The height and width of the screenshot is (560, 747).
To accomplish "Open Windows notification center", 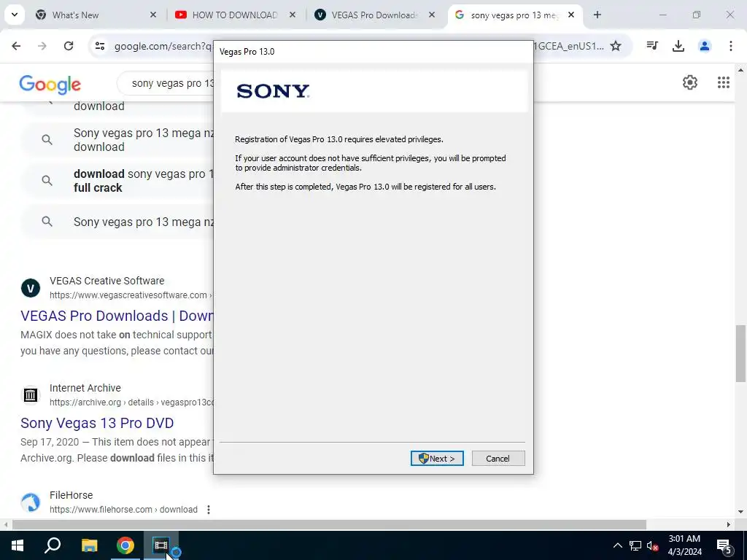I will pos(724,545).
